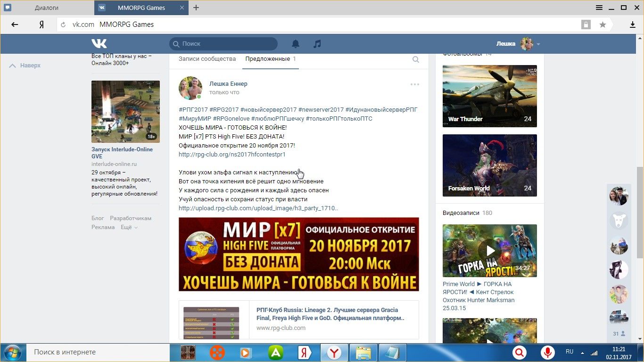644x362 pixels.
Task: Launch the Lineage II taskbar icon
Action: 189,353
